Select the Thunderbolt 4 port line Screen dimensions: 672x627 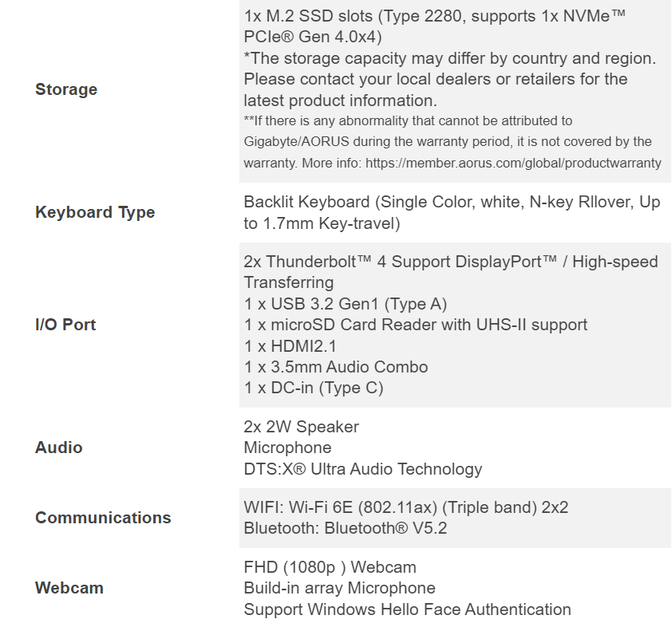[451, 272]
